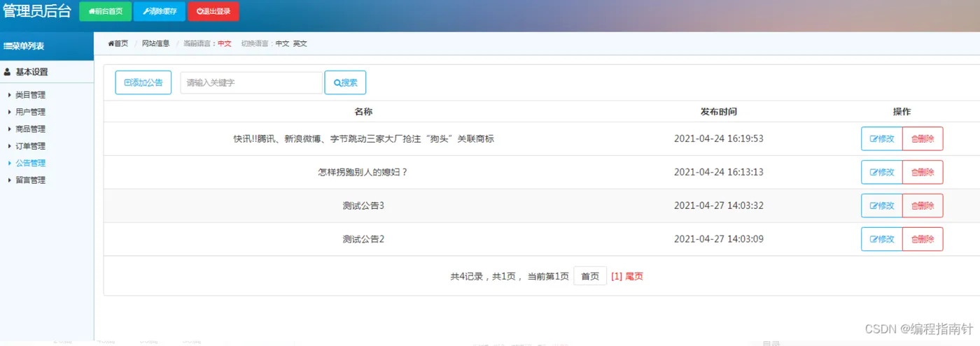The image size is (980, 346).
Task: Edit the 怎样拐跑别人的媳妇 announcement with 修改
Action: pyautogui.click(x=882, y=172)
